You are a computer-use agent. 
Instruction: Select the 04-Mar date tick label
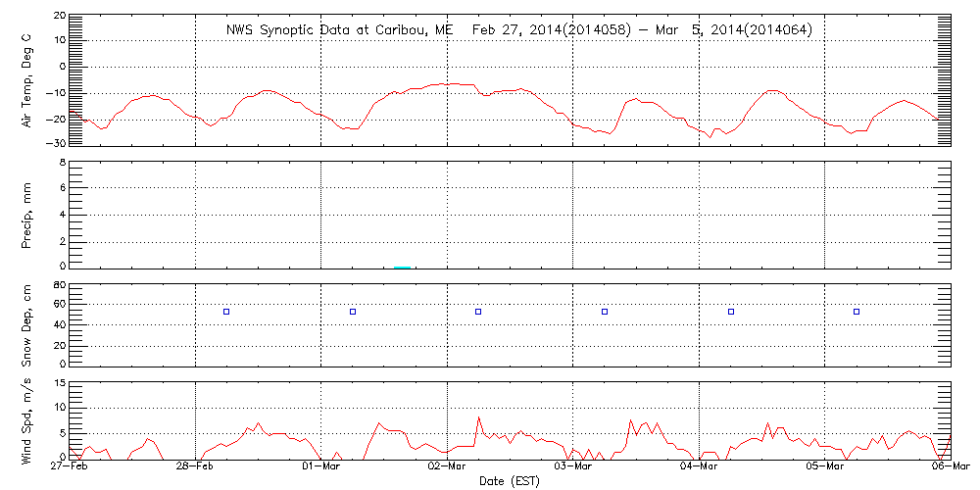pyautogui.click(x=699, y=468)
